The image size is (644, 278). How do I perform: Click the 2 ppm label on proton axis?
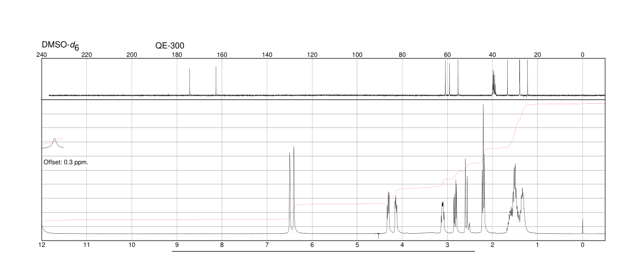492,245
